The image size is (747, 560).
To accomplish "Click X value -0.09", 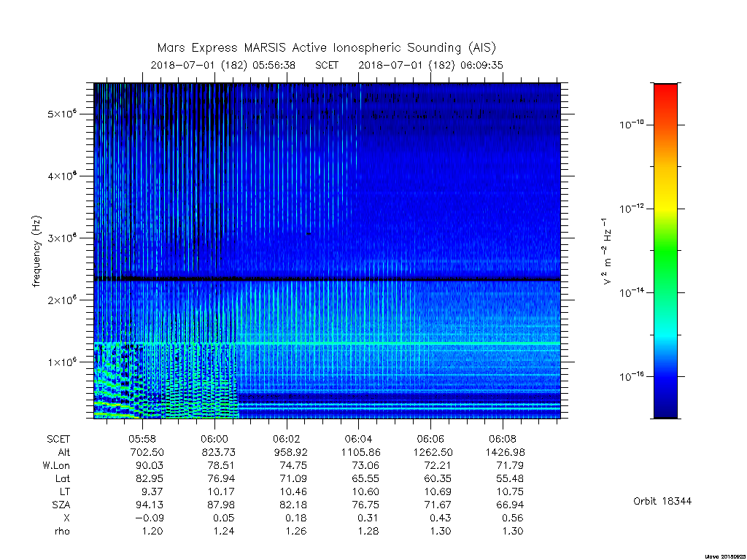I will tap(150, 518).
